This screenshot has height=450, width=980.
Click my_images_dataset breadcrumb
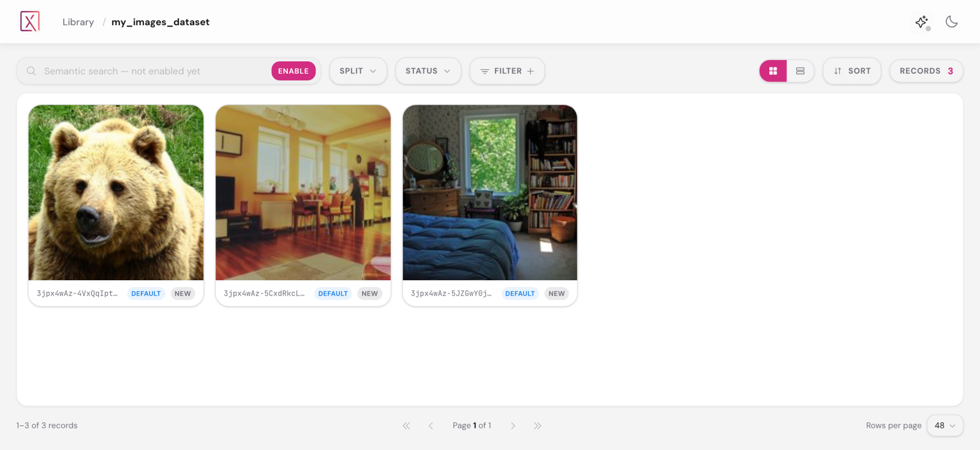click(x=160, y=22)
